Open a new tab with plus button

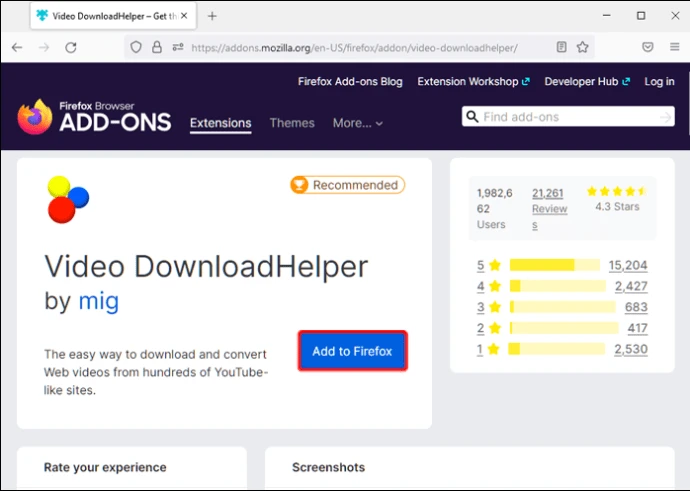[212, 16]
